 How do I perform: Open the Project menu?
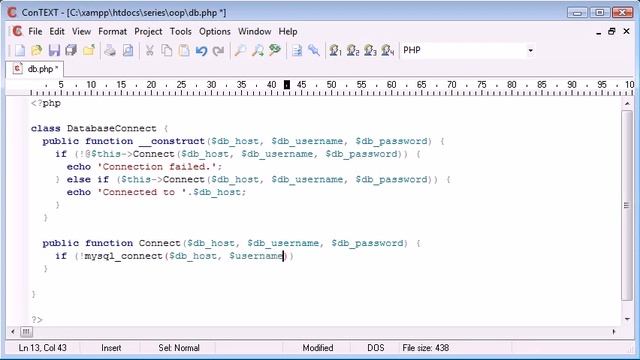(x=148, y=31)
